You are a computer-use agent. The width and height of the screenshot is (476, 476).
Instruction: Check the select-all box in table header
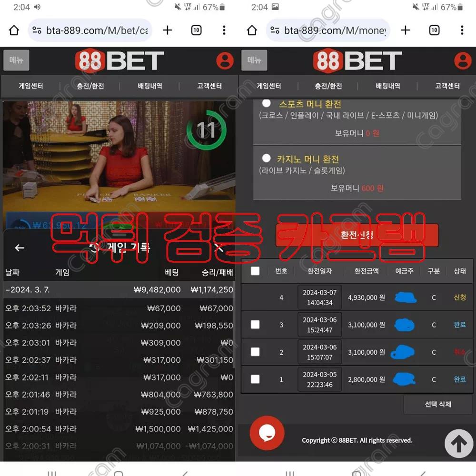click(256, 271)
